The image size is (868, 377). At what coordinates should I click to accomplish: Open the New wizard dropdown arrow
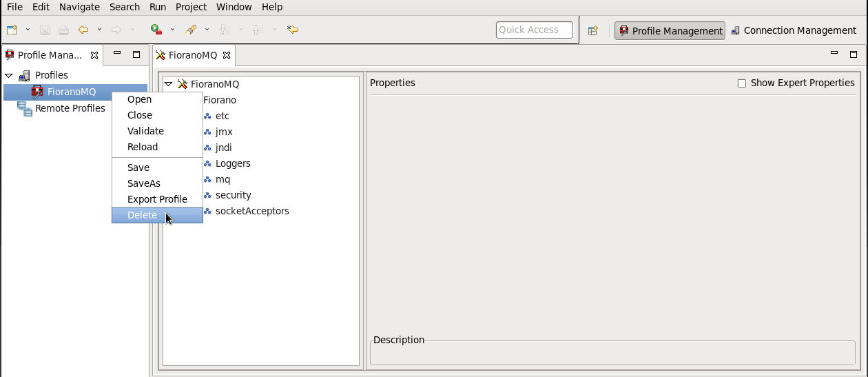pos(28,30)
